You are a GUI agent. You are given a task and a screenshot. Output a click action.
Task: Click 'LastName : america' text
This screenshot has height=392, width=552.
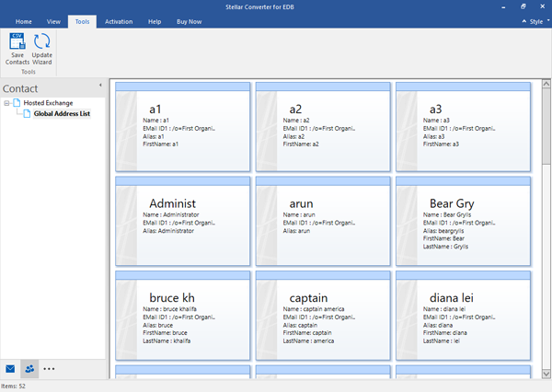click(x=308, y=341)
